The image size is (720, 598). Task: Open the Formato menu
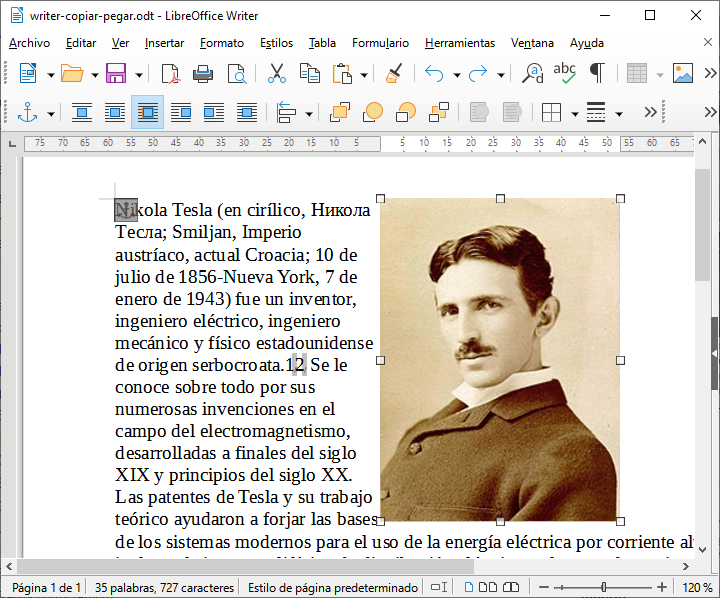coord(222,43)
